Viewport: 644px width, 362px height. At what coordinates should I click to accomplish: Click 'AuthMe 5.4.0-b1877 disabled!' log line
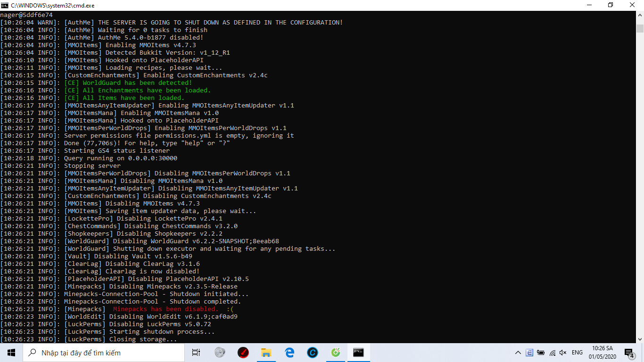click(x=102, y=38)
